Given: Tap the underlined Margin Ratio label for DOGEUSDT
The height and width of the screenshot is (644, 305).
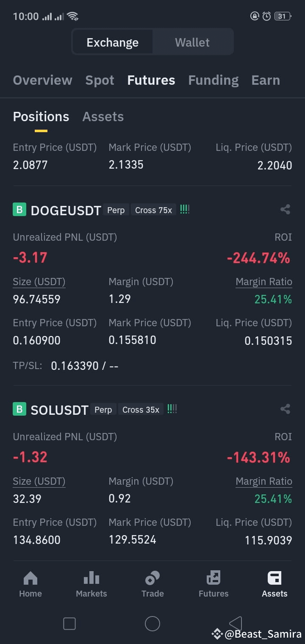Looking at the screenshot, I should tap(264, 282).
